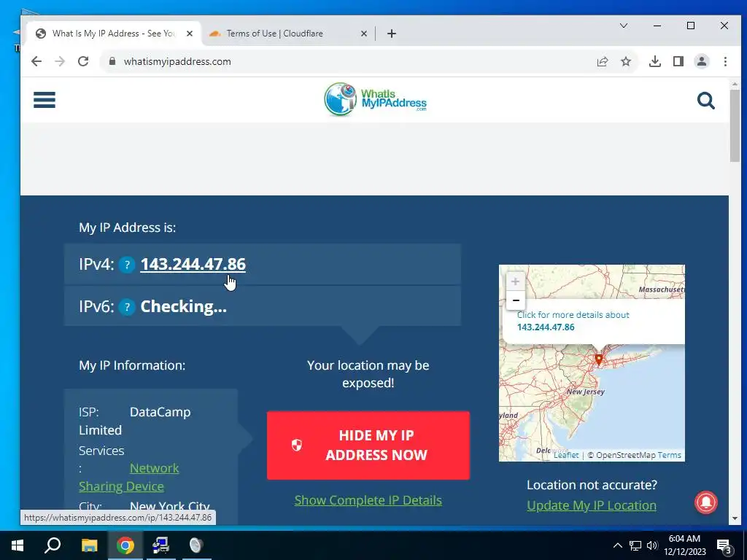Go back with the browser back arrow
The height and width of the screenshot is (560, 747).
pos(36,61)
